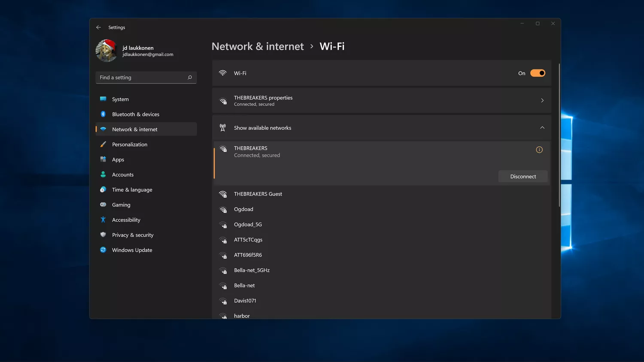Click the jdlaukkonen@gmail.com email text

coord(148,54)
